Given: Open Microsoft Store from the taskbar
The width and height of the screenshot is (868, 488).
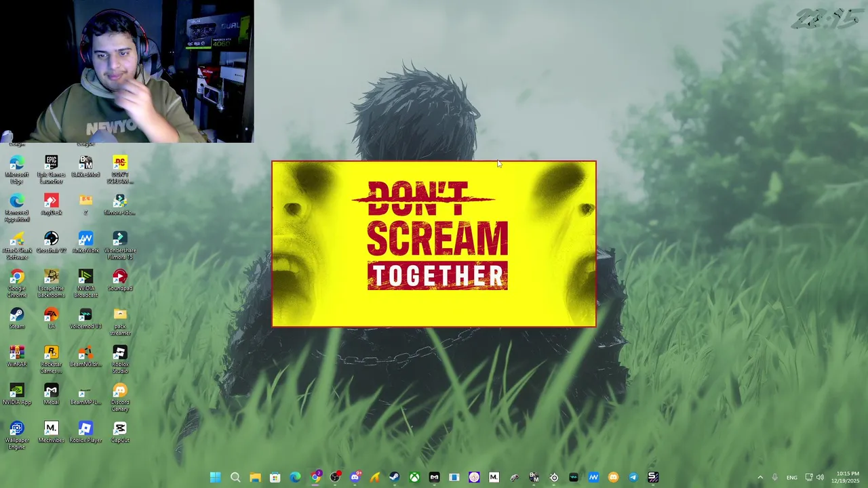Looking at the screenshot, I should coord(275,477).
